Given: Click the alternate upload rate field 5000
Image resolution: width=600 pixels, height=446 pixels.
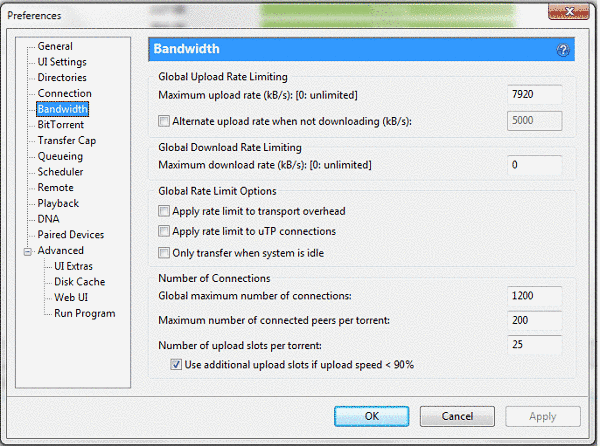Looking at the screenshot, I should tap(535, 121).
